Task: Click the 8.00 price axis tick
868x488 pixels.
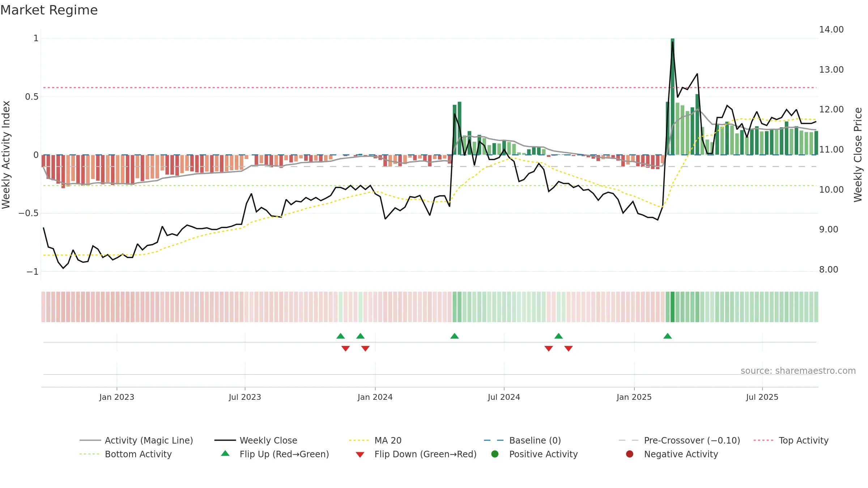Action: pyautogui.click(x=828, y=270)
